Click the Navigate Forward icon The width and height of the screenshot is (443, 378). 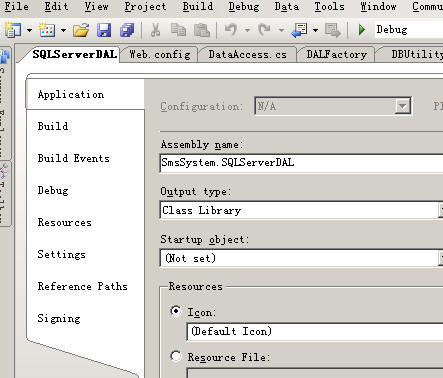point(332,30)
